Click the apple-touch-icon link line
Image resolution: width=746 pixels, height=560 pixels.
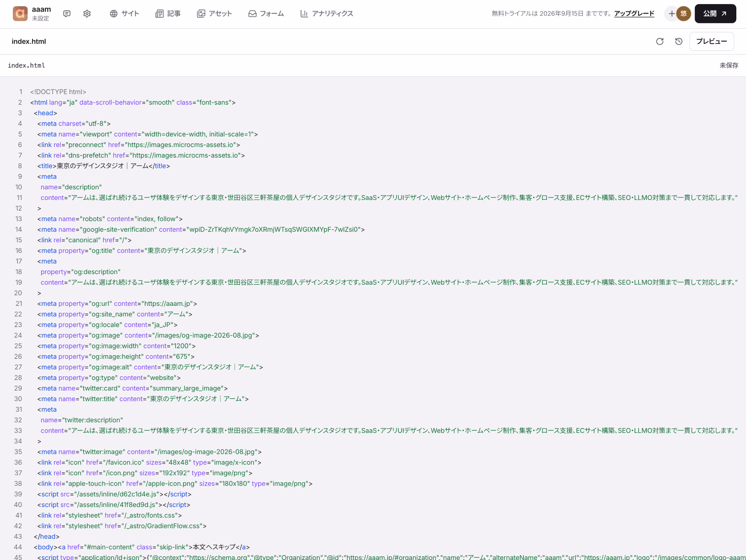click(x=175, y=483)
